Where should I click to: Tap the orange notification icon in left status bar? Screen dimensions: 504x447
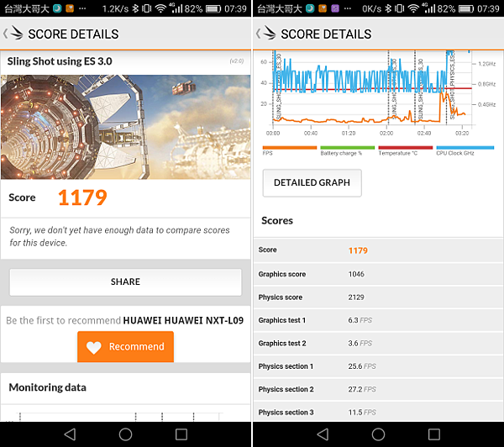point(70,8)
